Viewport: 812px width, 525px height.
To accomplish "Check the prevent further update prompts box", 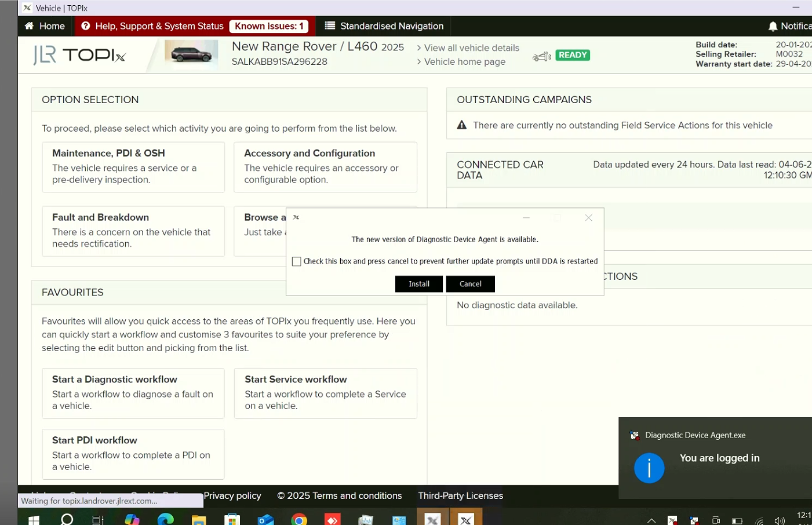I will pyautogui.click(x=297, y=261).
